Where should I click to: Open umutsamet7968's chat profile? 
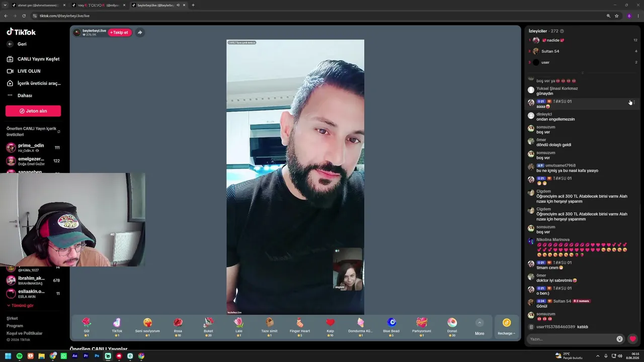point(560,165)
